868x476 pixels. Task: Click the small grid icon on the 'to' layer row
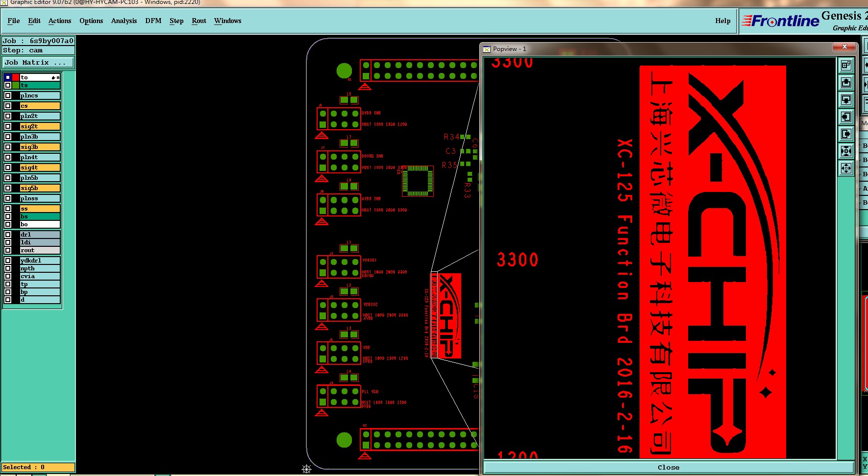pos(58,77)
